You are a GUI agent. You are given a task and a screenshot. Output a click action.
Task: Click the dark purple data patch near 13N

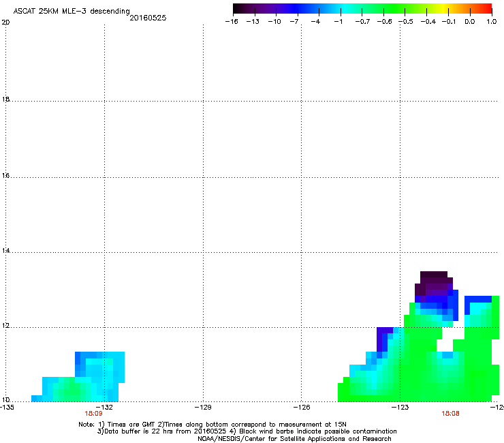(x=434, y=284)
